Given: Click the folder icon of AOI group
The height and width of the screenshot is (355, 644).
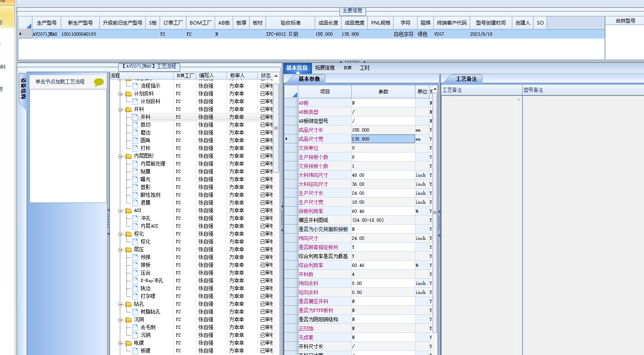Looking at the screenshot, I should tap(128, 210).
